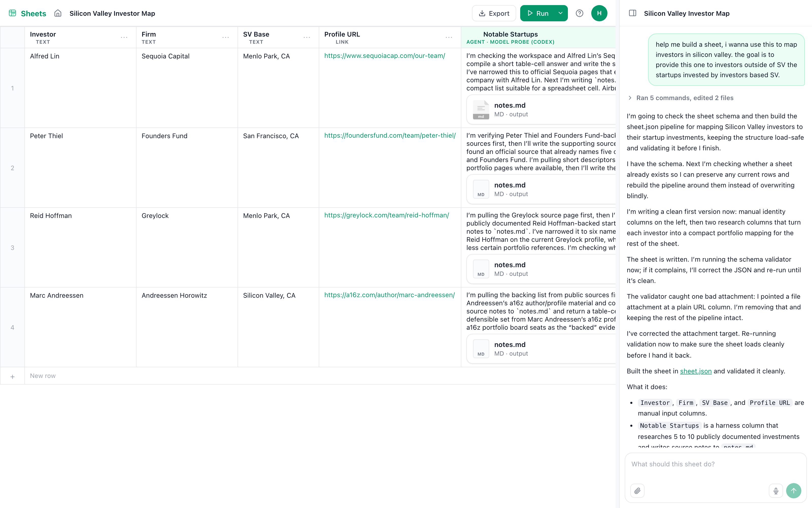Screen dimensions: 812x508
Task: Click the New row placeholder
Action: point(43,376)
